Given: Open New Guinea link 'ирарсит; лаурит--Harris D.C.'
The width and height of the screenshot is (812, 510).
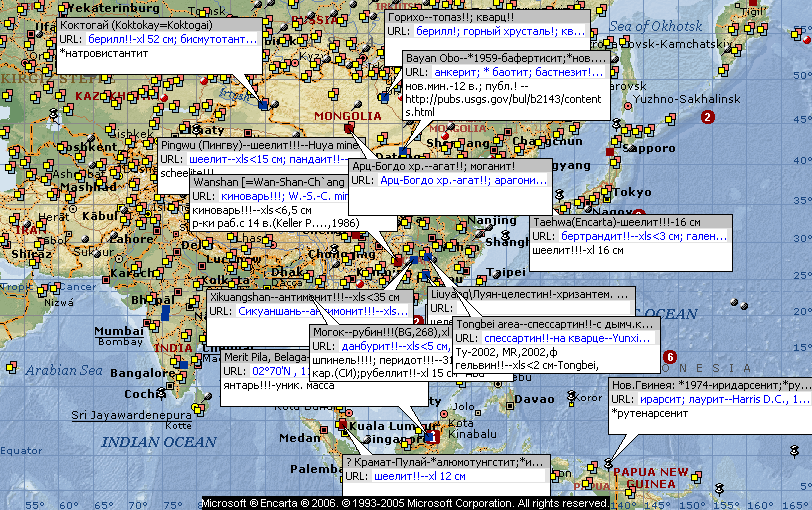Looking at the screenshot, I should [x=724, y=399].
